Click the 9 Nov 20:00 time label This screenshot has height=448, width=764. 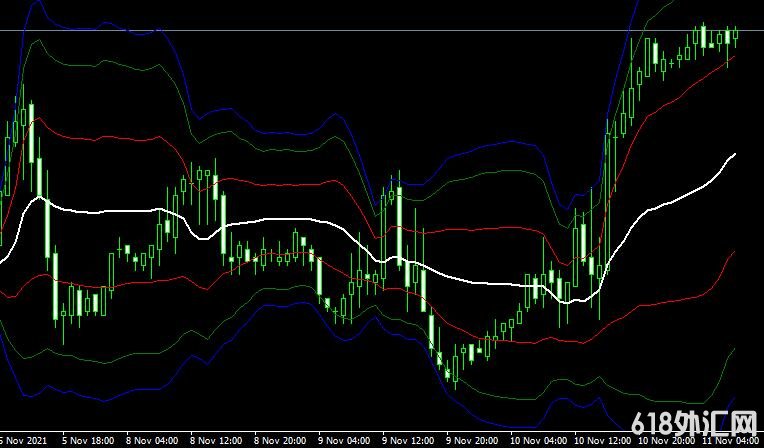(x=471, y=440)
